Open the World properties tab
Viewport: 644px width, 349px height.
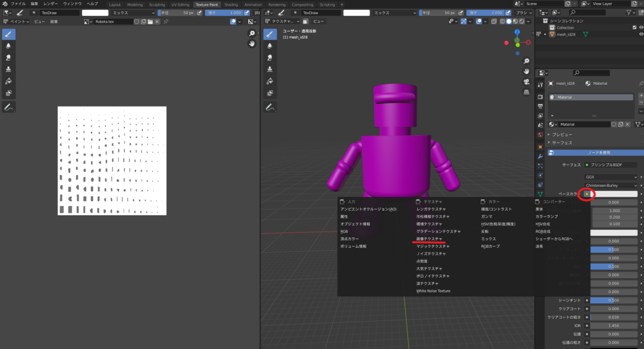click(540, 135)
